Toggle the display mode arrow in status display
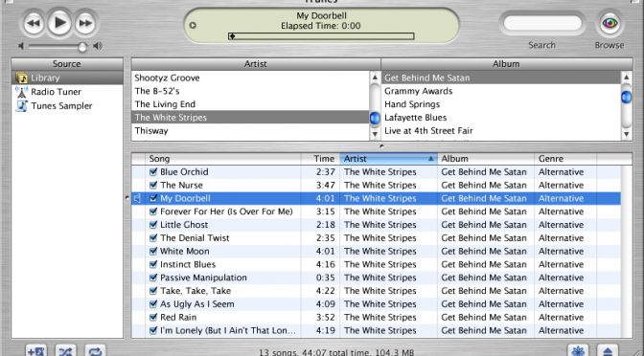 tap(193, 26)
